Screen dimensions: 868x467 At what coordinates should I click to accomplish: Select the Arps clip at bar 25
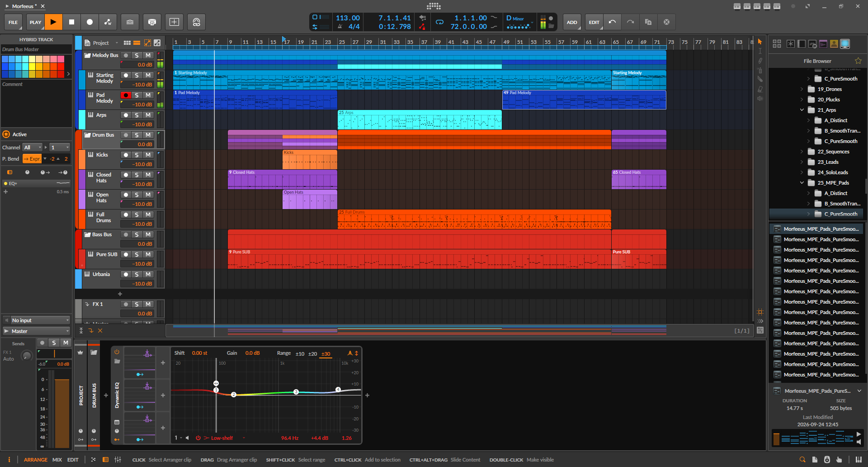point(420,120)
